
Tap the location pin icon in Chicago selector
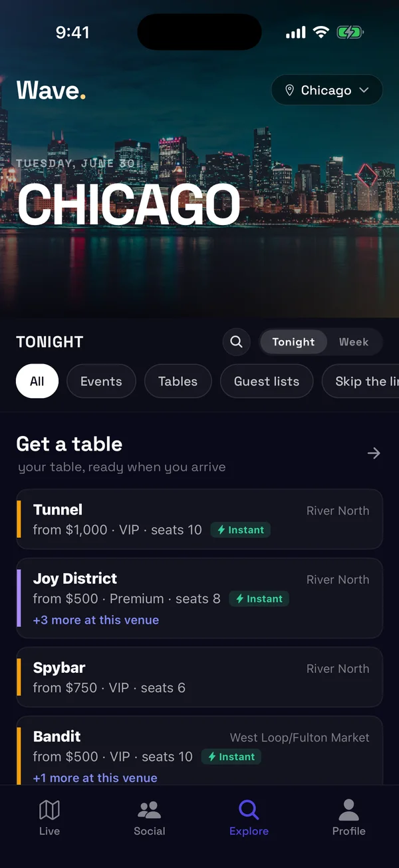pyautogui.click(x=289, y=91)
